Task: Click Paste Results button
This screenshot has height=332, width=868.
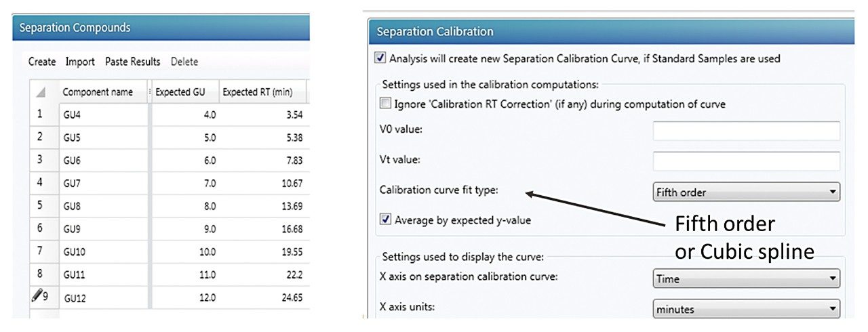Action: (x=133, y=62)
